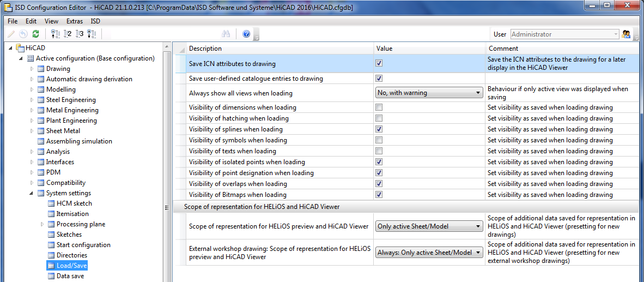Click the pencil edit icon in toolbar
The width and height of the screenshot is (644, 282).
(11, 34)
